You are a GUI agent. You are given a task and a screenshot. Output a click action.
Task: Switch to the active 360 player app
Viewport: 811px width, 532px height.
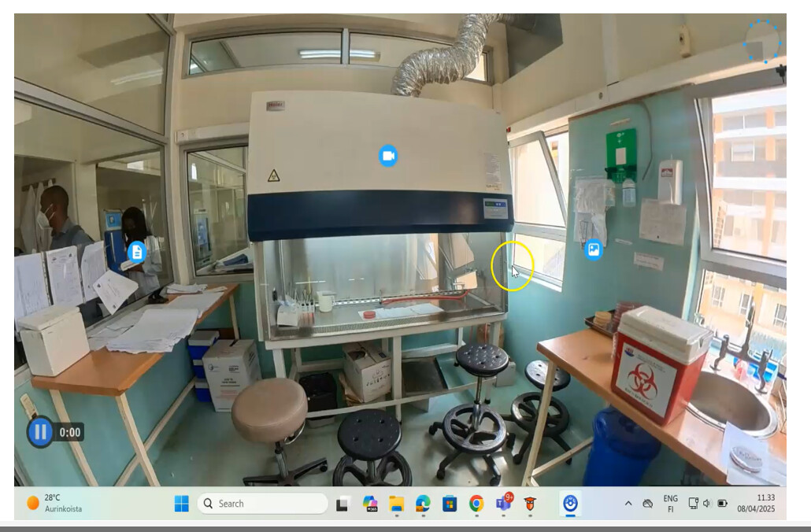coord(571,504)
